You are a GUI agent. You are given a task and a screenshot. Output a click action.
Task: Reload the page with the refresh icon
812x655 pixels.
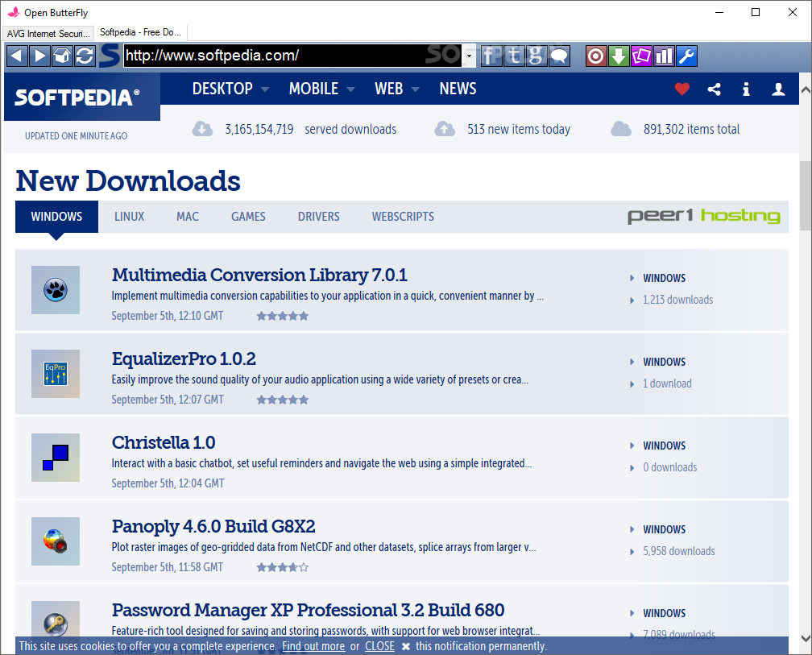(x=85, y=56)
